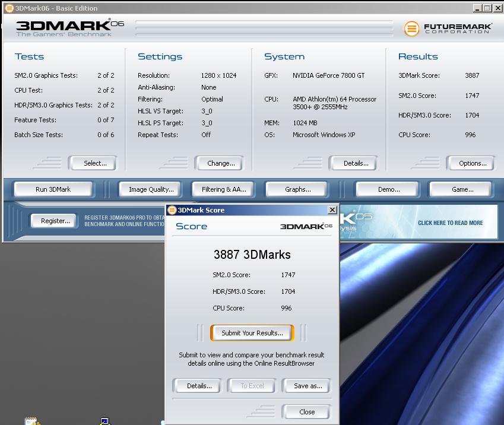Click the Results panel '3DMark Score:' label
Screen dimensions: 504x425
(419, 75)
